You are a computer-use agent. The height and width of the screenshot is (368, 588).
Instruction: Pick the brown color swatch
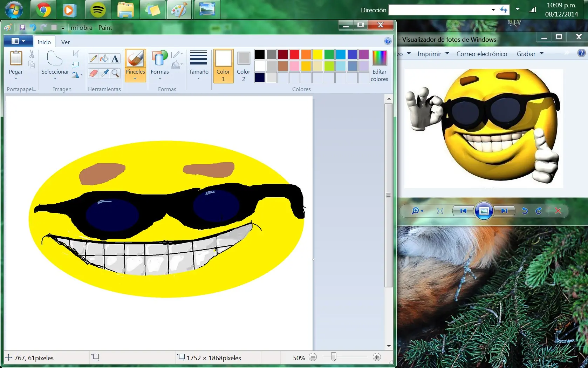click(x=283, y=66)
